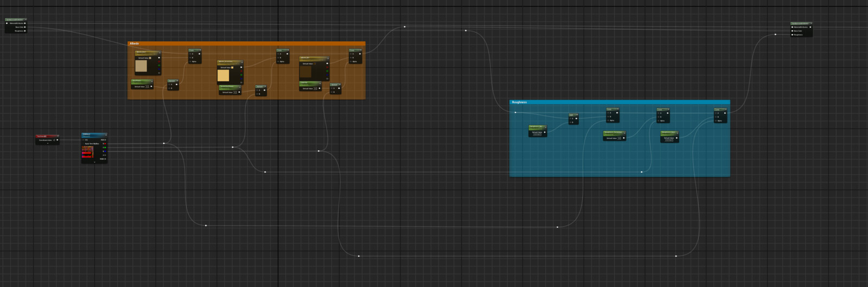Image resolution: width=868 pixels, height=287 pixels.
Task: Click the blue B pin of the texture sample node
Action: pyautogui.click(x=104, y=151)
